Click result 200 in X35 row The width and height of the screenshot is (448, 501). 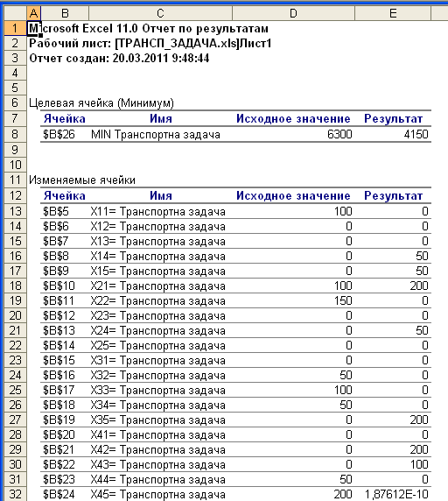pyautogui.click(x=419, y=420)
